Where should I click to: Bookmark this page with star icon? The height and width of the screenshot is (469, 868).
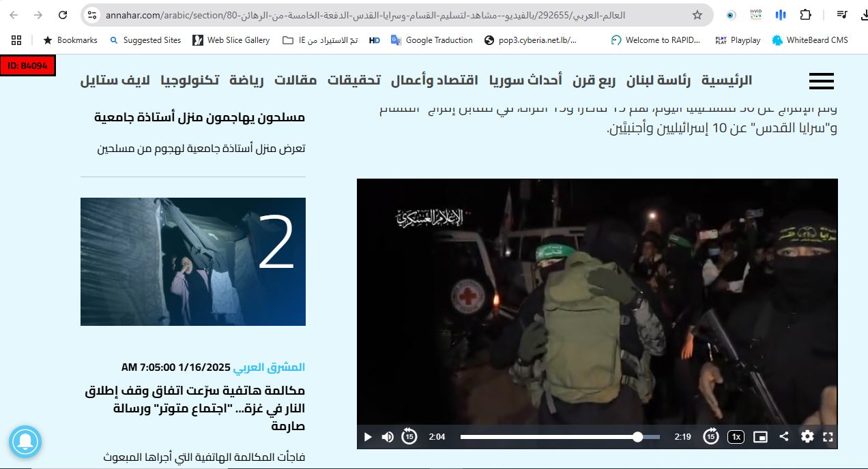click(x=697, y=15)
